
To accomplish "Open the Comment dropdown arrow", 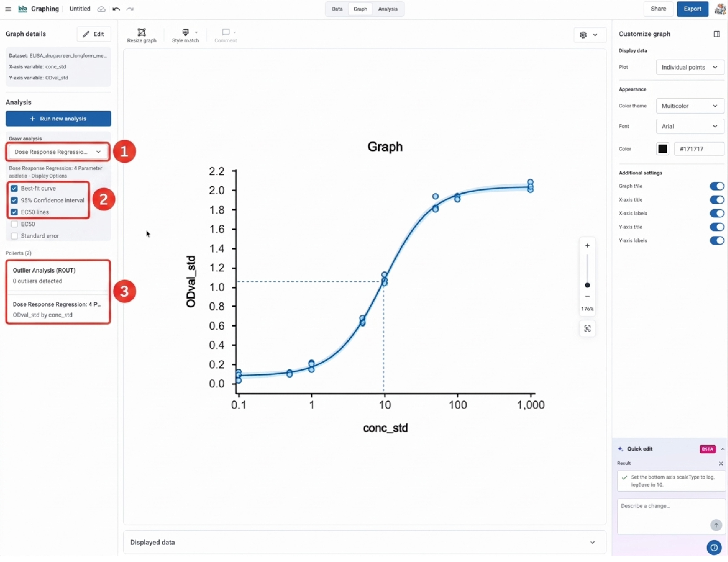I will click(x=235, y=32).
